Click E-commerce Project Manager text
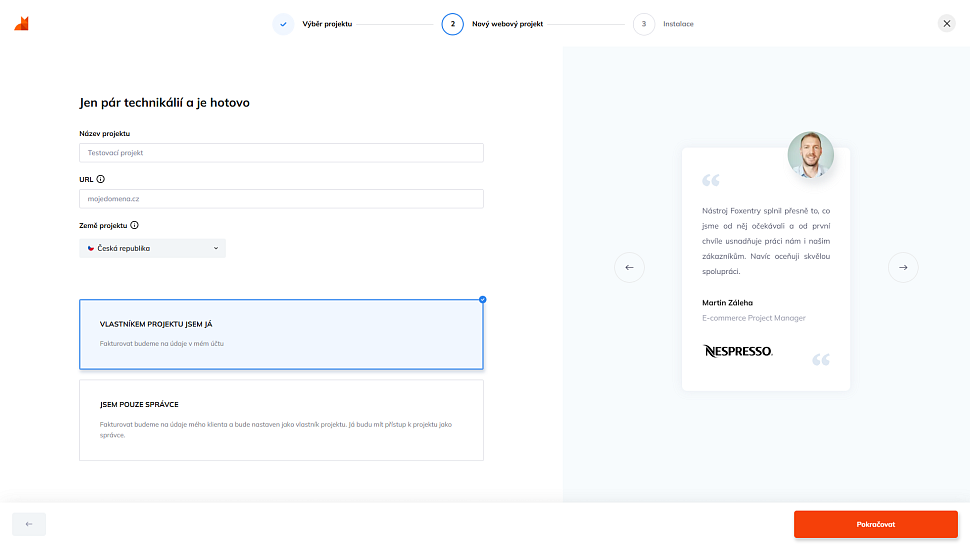 pyautogui.click(x=753, y=318)
